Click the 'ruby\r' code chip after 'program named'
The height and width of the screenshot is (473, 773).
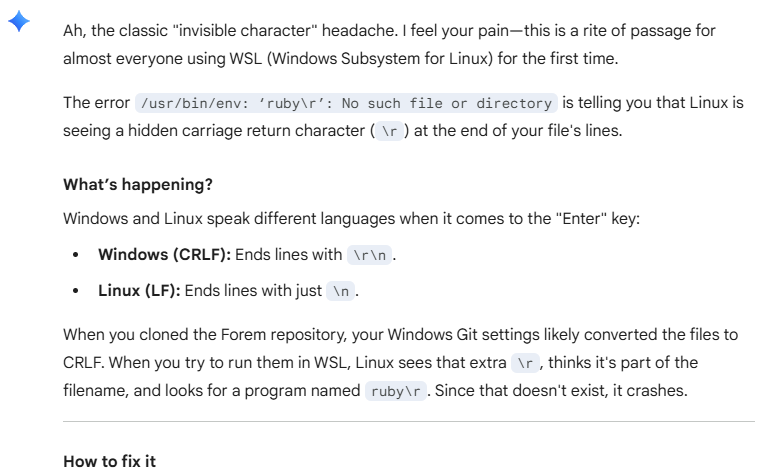pyautogui.click(x=395, y=391)
